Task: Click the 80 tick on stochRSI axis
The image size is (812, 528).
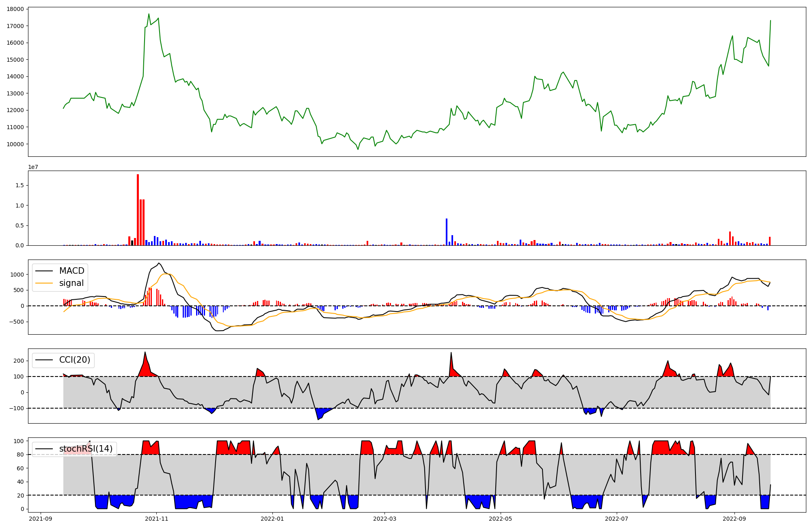Action: (20, 455)
